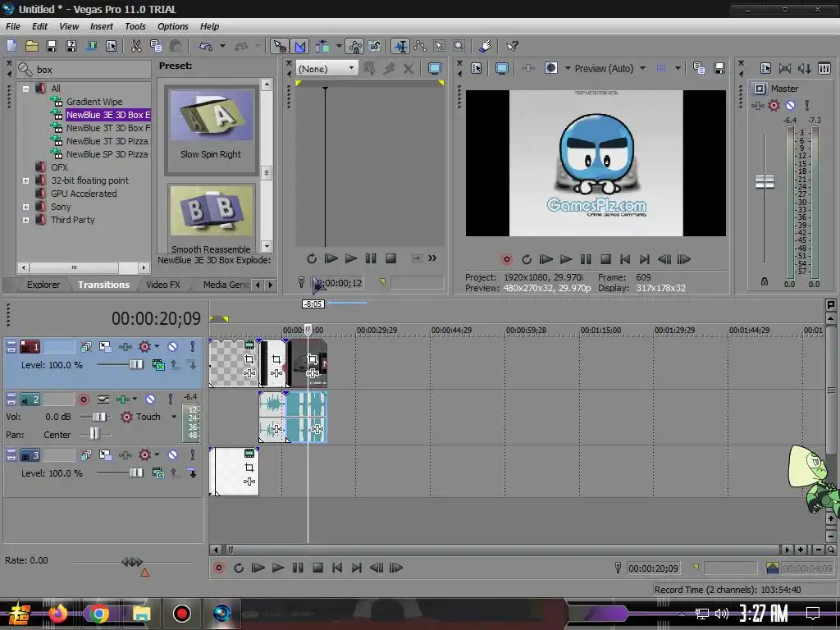Adjust audio track 2 Pan slider
The image size is (840, 630).
pos(94,434)
